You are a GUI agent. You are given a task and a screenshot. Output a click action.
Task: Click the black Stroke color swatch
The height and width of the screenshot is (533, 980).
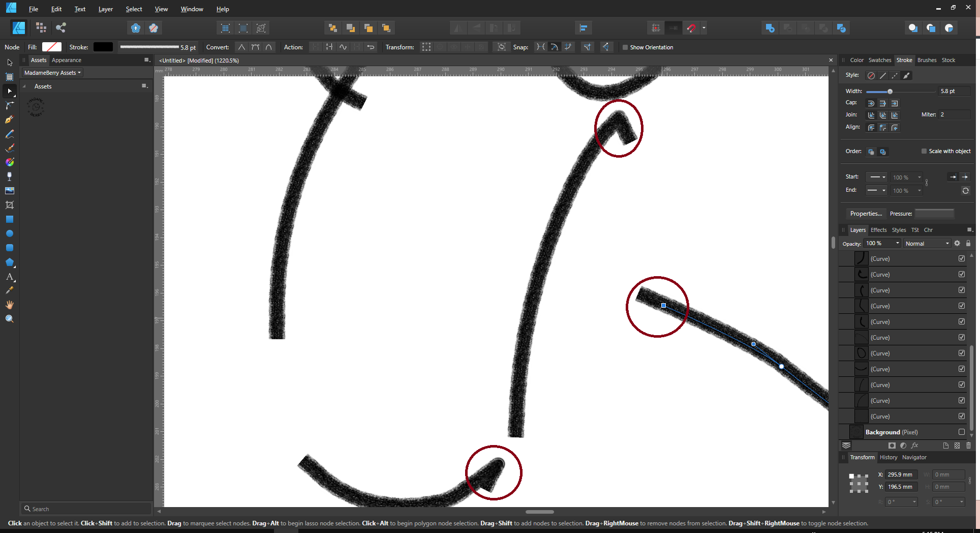pos(103,47)
